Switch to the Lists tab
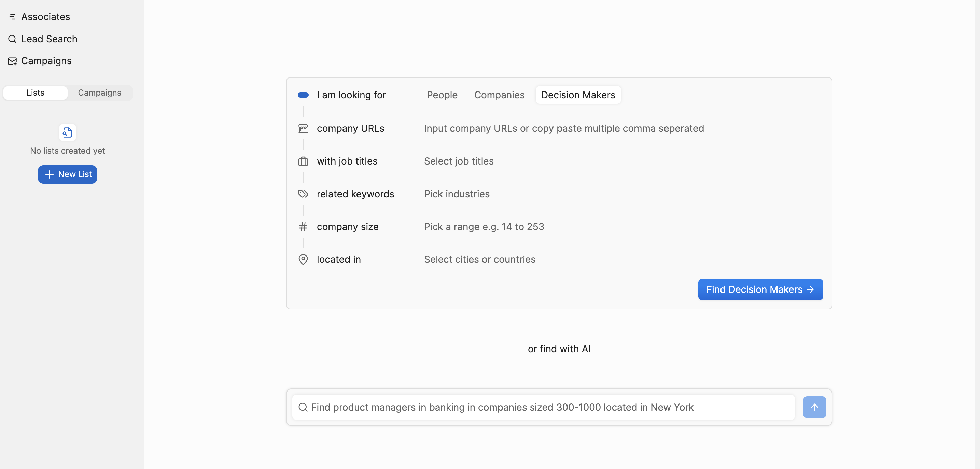This screenshot has width=980, height=469. point(36,93)
